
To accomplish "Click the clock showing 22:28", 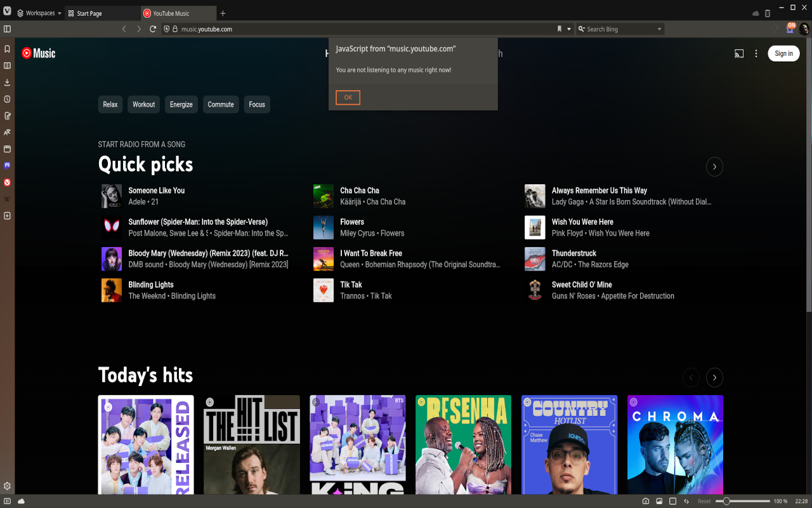I will click(801, 501).
